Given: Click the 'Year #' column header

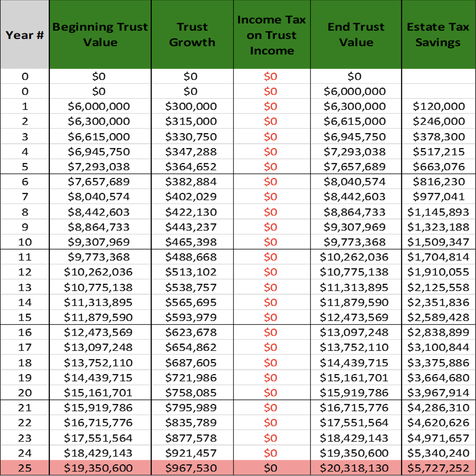Looking at the screenshot, I should tap(25, 35).
